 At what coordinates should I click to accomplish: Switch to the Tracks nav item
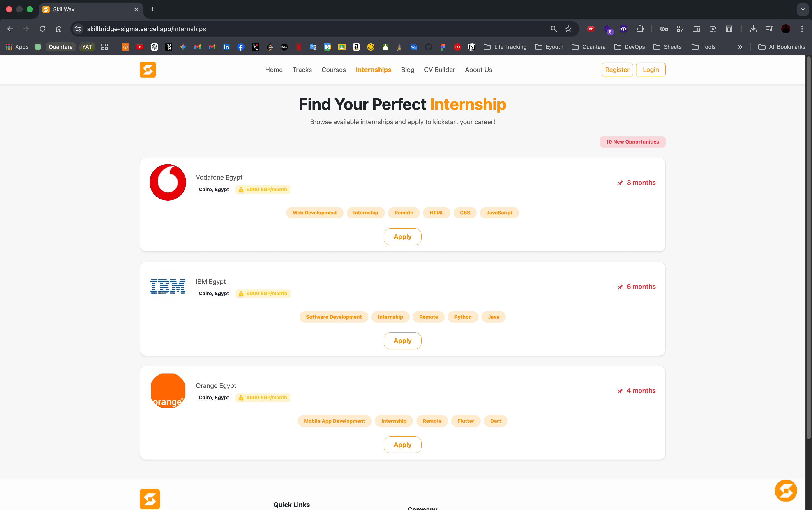click(302, 70)
